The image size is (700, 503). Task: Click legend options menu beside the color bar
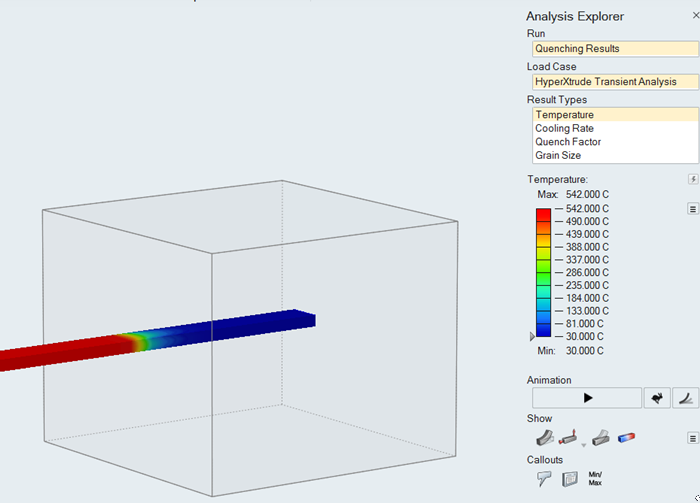pyautogui.click(x=692, y=209)
